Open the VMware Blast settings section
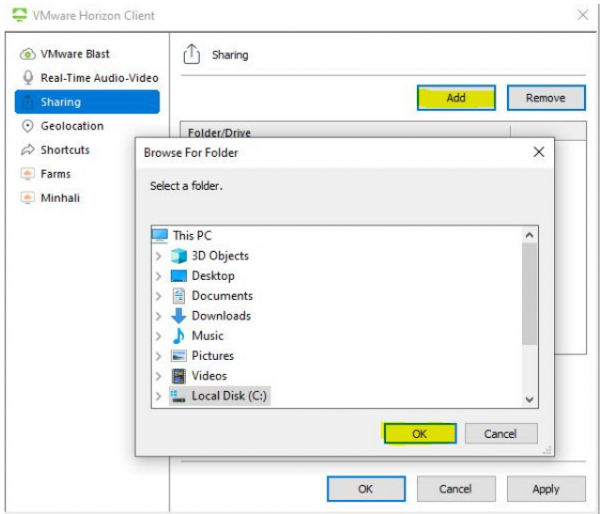 [87, 54]
